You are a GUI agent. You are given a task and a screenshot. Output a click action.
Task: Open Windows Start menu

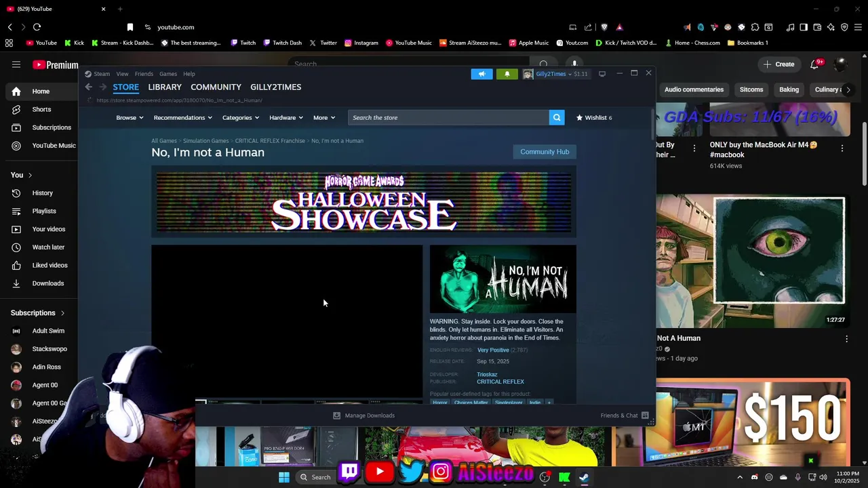coord(284,477)
